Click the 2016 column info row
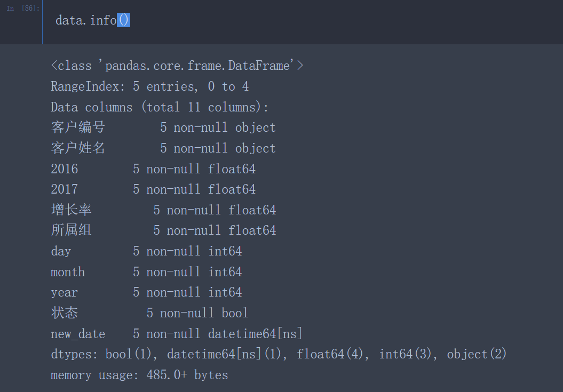Viewport: 563px width, 392px height. coord(153,169)
